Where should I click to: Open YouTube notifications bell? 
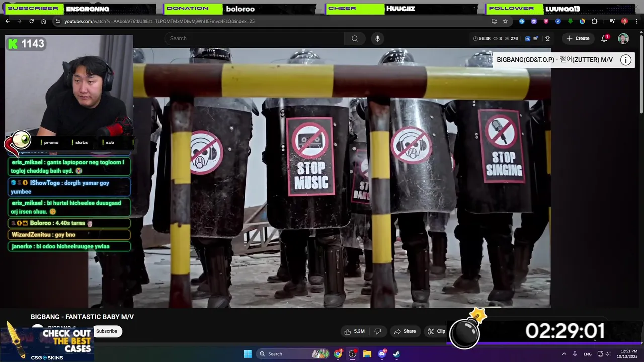[x=605, y=38]
